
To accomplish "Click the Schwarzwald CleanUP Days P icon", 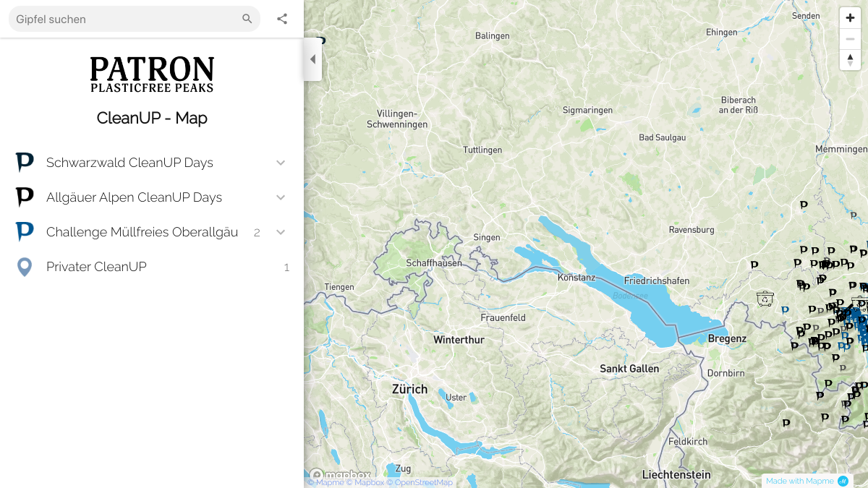I will [25, 162].
